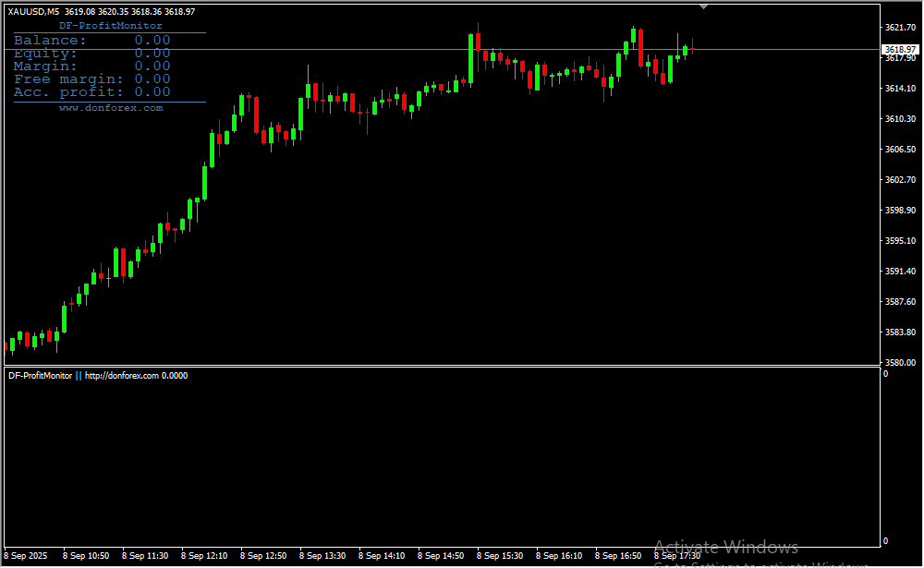924x568 pixels.
Task: Click the 3580.00 price axis label
Action: [x=899, y=362]
